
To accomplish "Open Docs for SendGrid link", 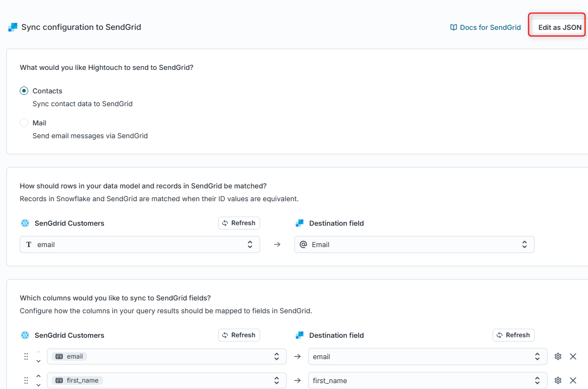I will point(485,27).
